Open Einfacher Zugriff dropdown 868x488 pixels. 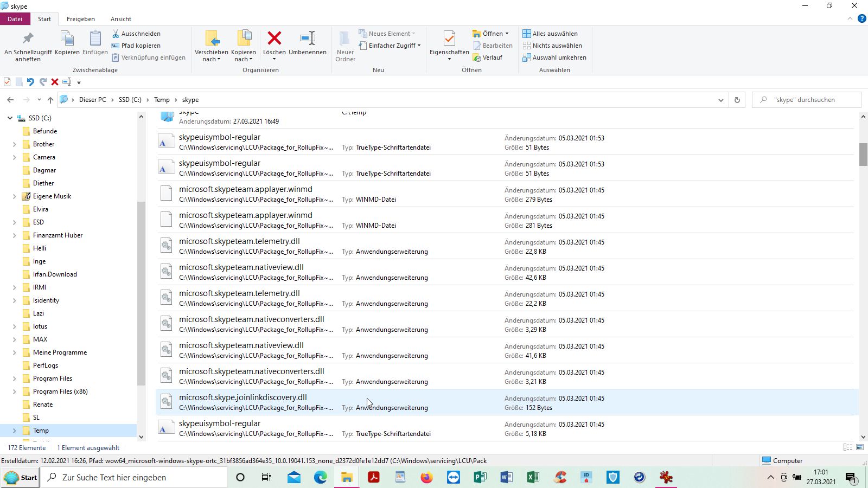[x=390, y=46]
